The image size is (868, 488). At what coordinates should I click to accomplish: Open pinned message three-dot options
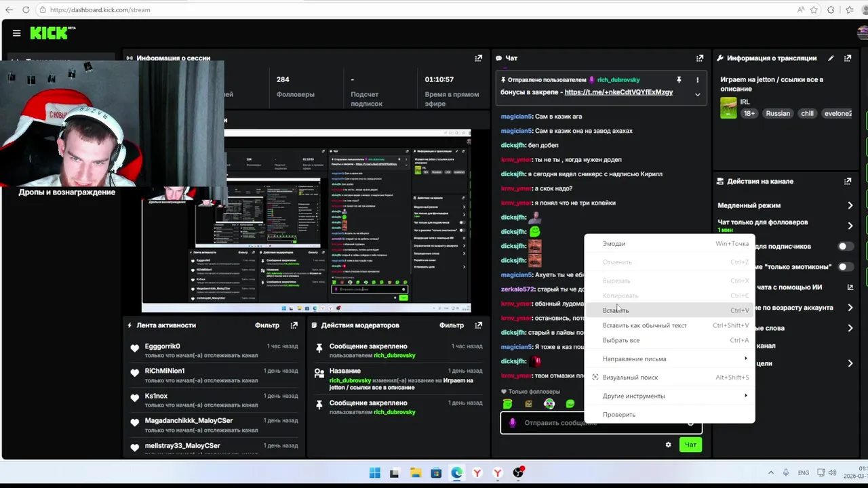pos(697,80)
